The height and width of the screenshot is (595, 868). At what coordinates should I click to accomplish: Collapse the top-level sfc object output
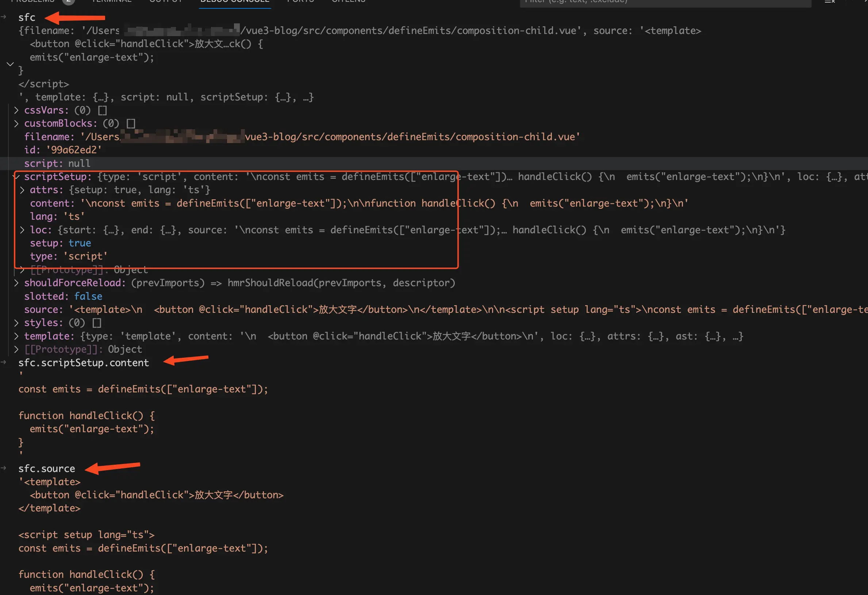(10, 64)
